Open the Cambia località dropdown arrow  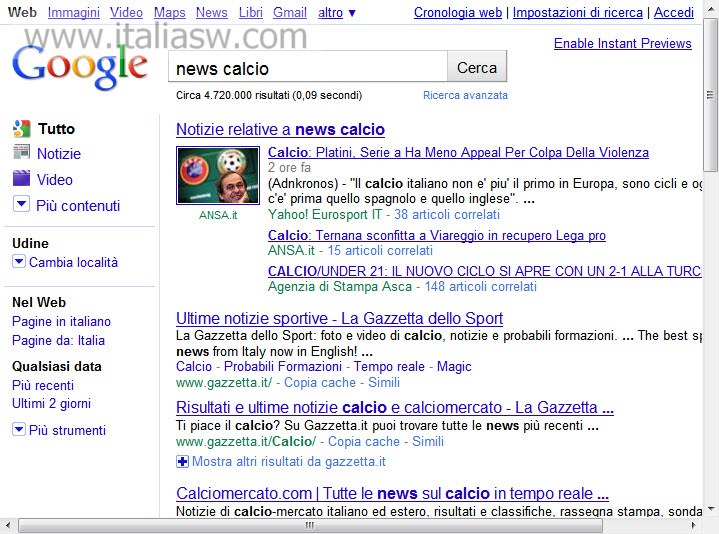(19, 262)
